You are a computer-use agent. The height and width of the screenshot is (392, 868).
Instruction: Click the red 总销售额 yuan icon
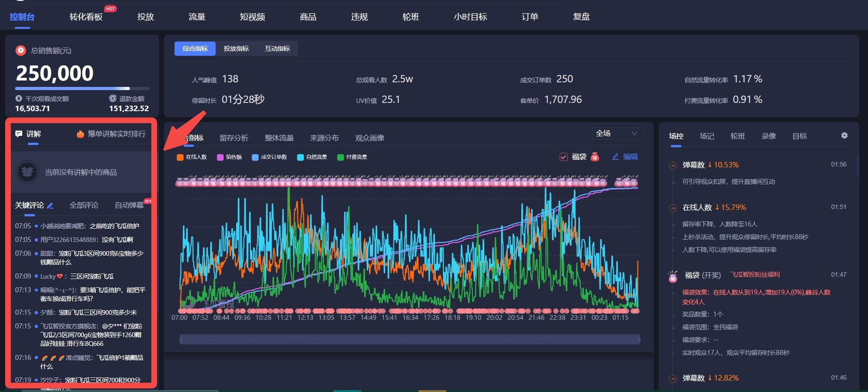(21, 50)
